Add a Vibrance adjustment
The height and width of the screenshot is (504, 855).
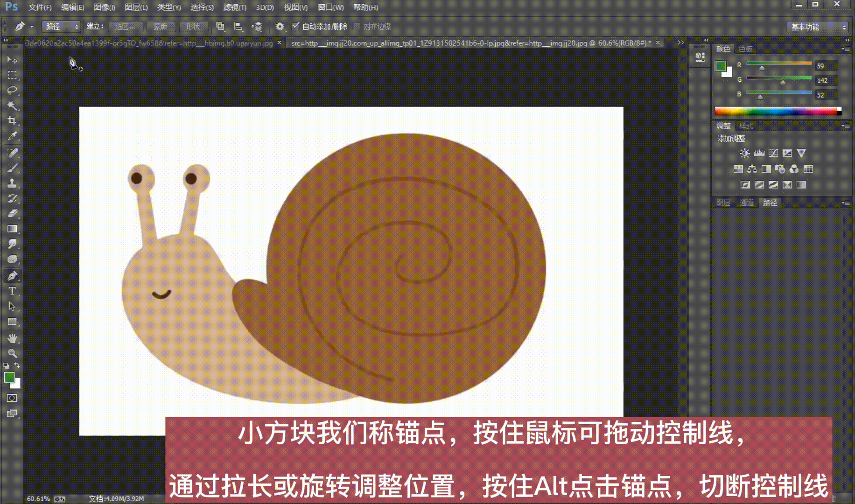pyautogui.click(x=801, y=153)
